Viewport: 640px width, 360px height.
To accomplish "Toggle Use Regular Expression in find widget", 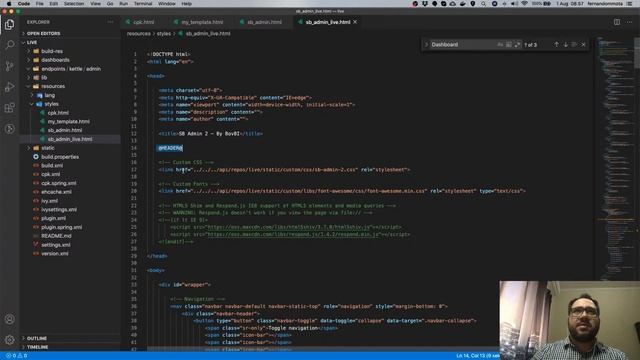I will 517,44.
